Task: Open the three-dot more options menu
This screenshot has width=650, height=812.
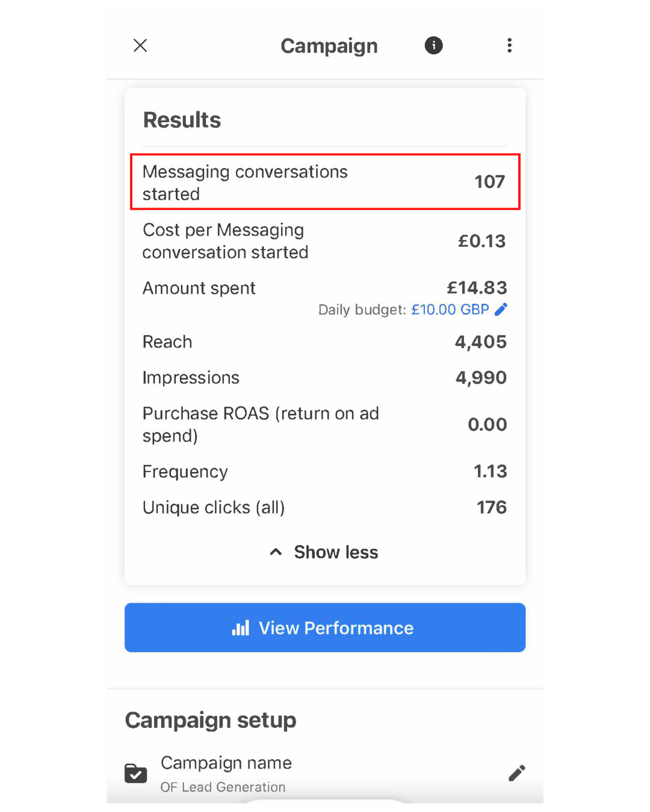Action: [509, 46]
